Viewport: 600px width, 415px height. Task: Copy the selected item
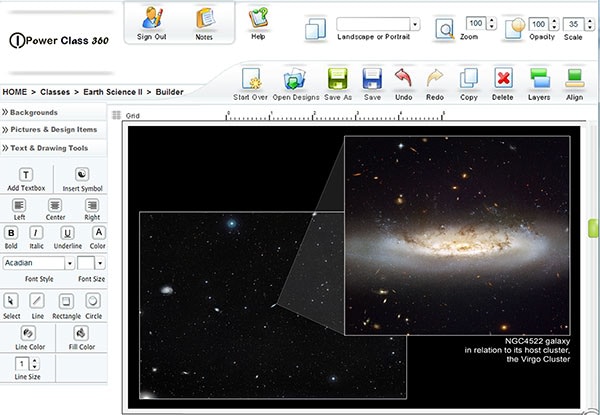tap(469, 78)
